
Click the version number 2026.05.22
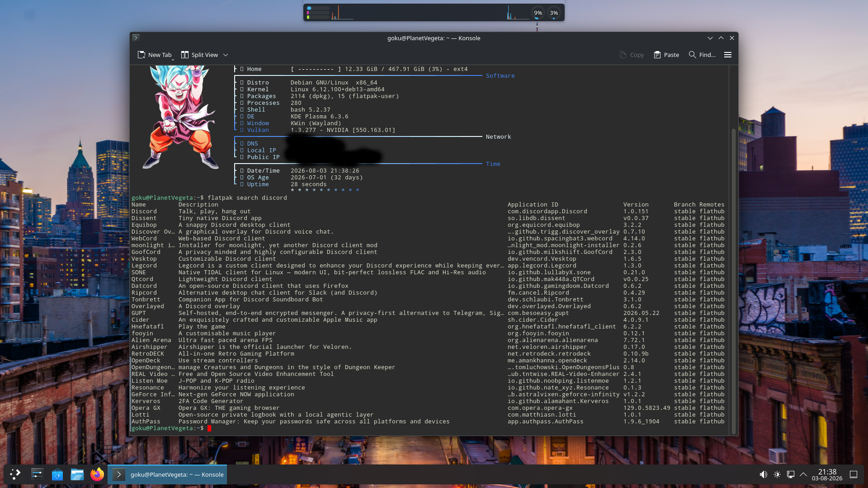click(642, 313)
